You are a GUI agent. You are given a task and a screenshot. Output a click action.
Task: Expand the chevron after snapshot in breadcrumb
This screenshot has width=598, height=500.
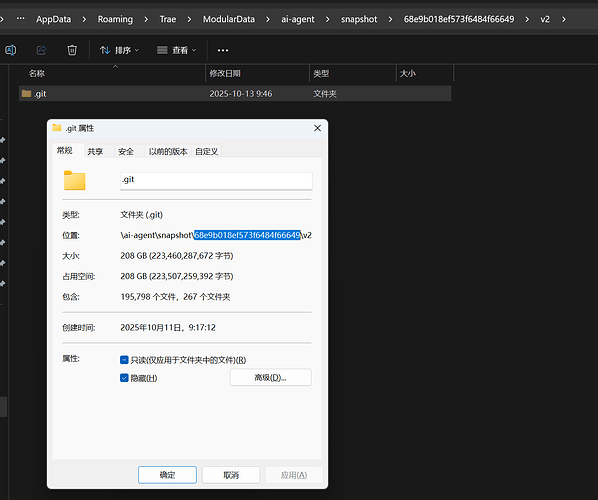point(390,19)
